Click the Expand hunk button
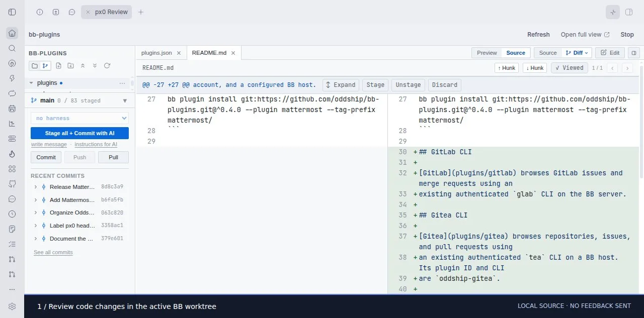The image size is (644, 318). [x=341, y=85]
